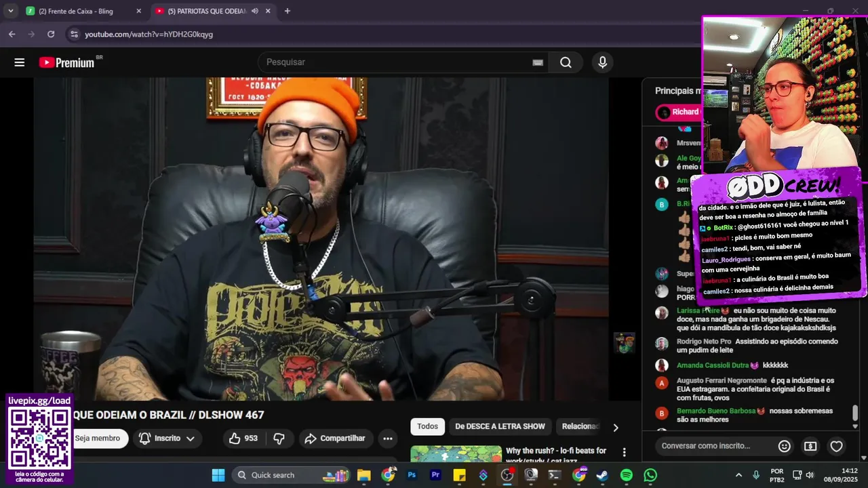The height and width of the screenshot is (488, 868).
Task: Click the pinned Richard chat badge
Action: [678, 112]
